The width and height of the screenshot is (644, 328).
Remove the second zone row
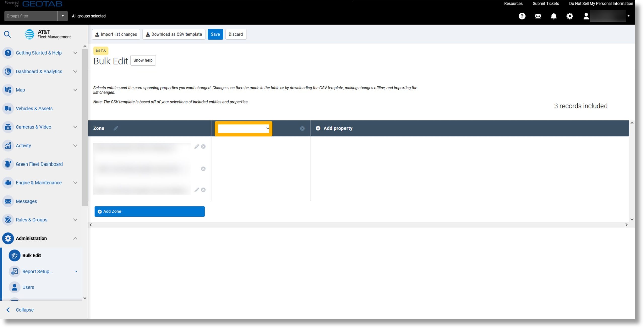tap(203, 169)
